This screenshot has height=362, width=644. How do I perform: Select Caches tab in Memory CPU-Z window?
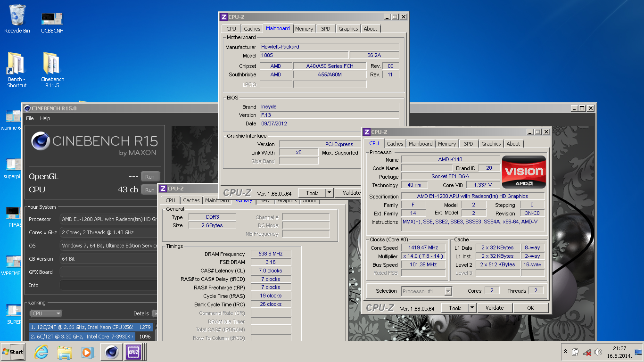[191, 200]
